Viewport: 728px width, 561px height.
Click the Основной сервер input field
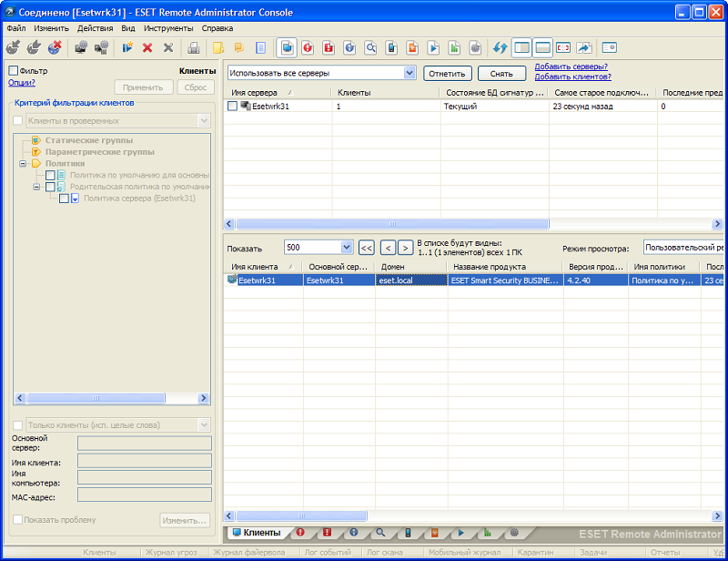point(145,443)
